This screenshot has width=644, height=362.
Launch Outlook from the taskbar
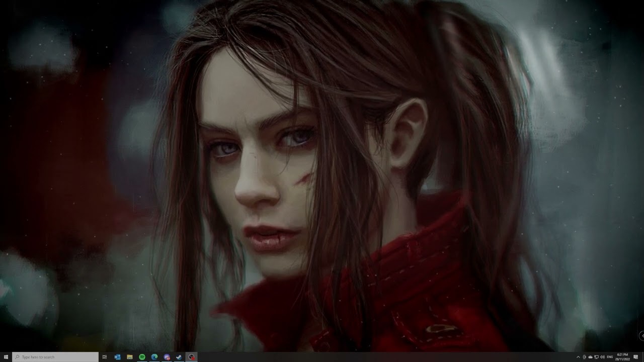117,357
